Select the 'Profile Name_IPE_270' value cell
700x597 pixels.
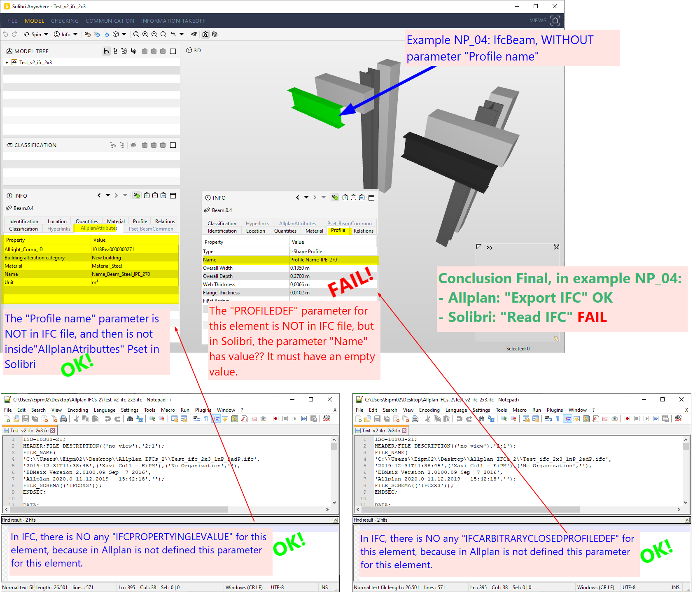tap(333, 260)
